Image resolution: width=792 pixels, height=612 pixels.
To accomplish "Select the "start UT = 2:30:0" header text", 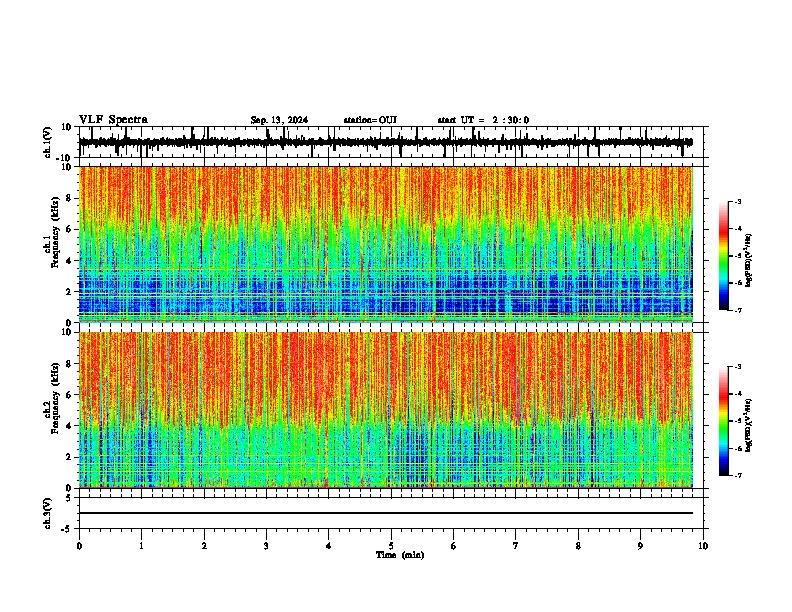I will click(x=483, y=120).
